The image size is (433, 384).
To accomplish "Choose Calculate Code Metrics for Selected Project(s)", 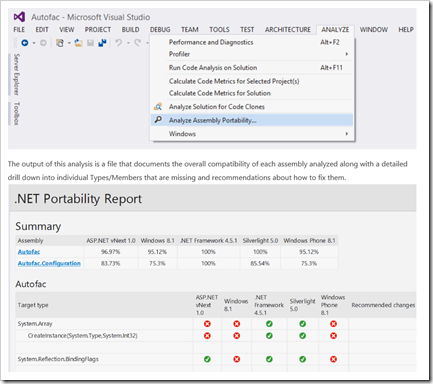I will [252, 81].
